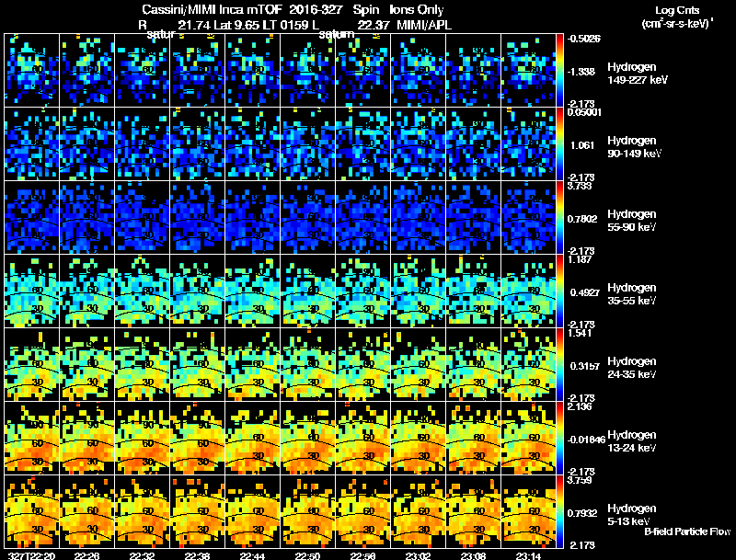This screenshot has height=560, width=736.
Task: Select the 13-24 keV image panel at 22:50
Action: 307,439
